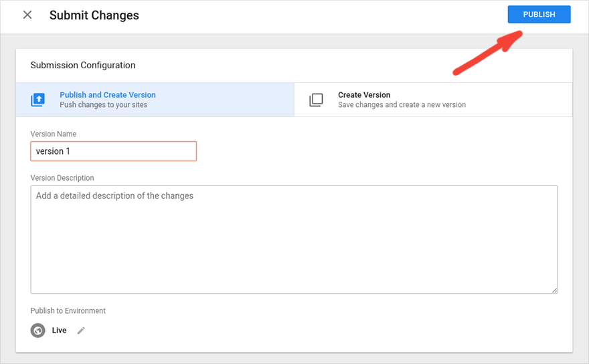
Task: Click the Version Name field label
Action: (54, 134)
